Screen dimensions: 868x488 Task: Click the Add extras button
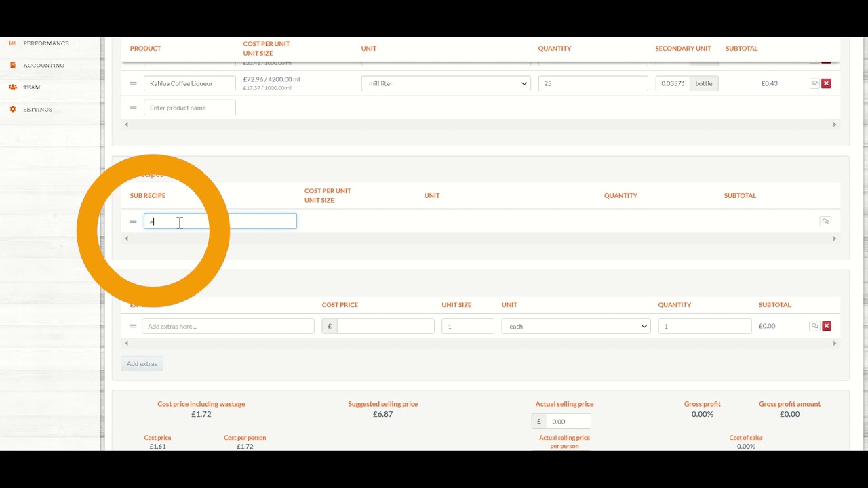click(142, 364)
